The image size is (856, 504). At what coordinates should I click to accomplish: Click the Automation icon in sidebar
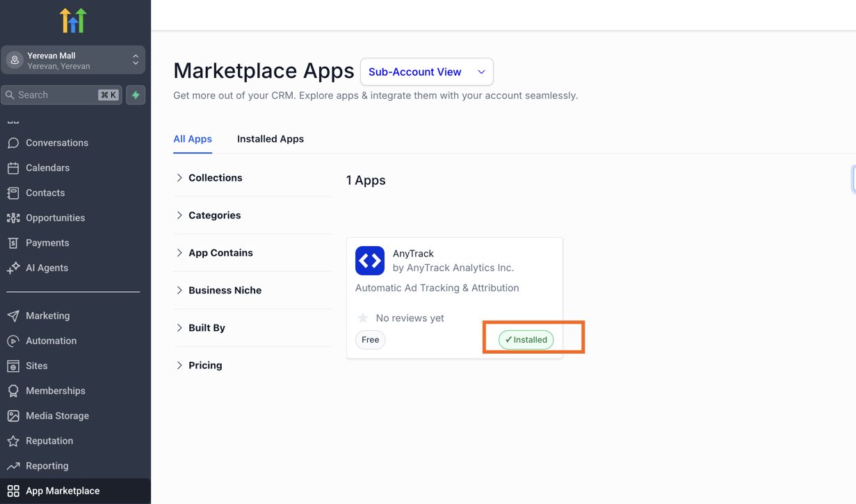pyautogui.click(x=13, y=341)
